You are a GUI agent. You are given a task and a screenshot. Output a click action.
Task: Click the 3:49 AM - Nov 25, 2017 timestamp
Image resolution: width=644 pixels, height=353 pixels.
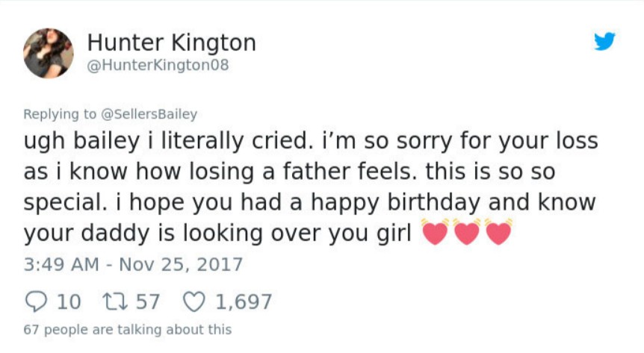click(133, 264)
